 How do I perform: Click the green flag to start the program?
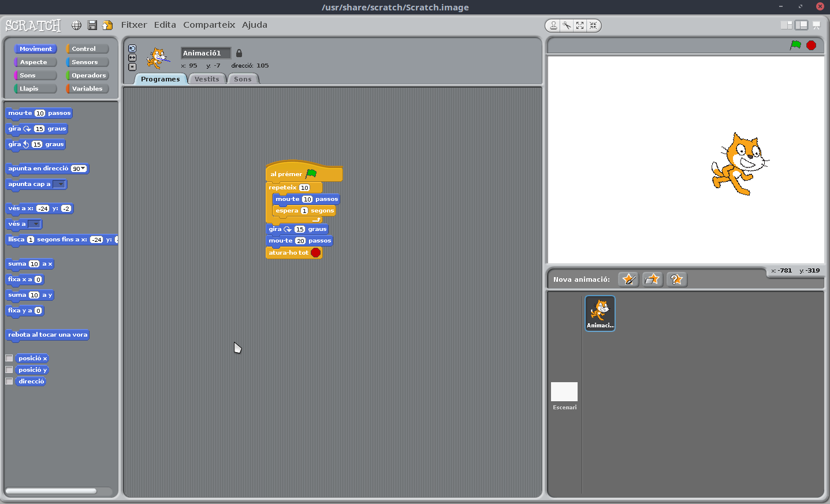coord(795,45)
